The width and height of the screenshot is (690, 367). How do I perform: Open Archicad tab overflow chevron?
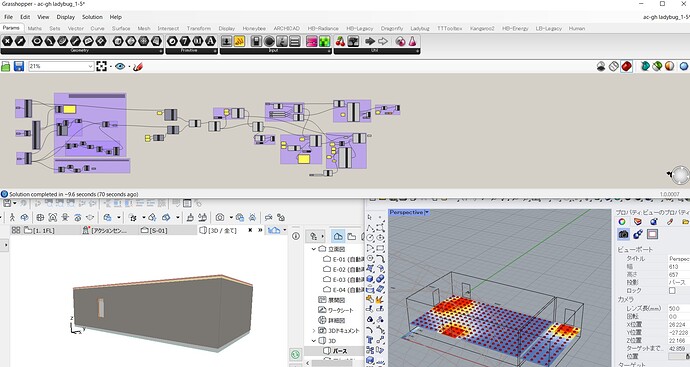(x=260, y=230)
